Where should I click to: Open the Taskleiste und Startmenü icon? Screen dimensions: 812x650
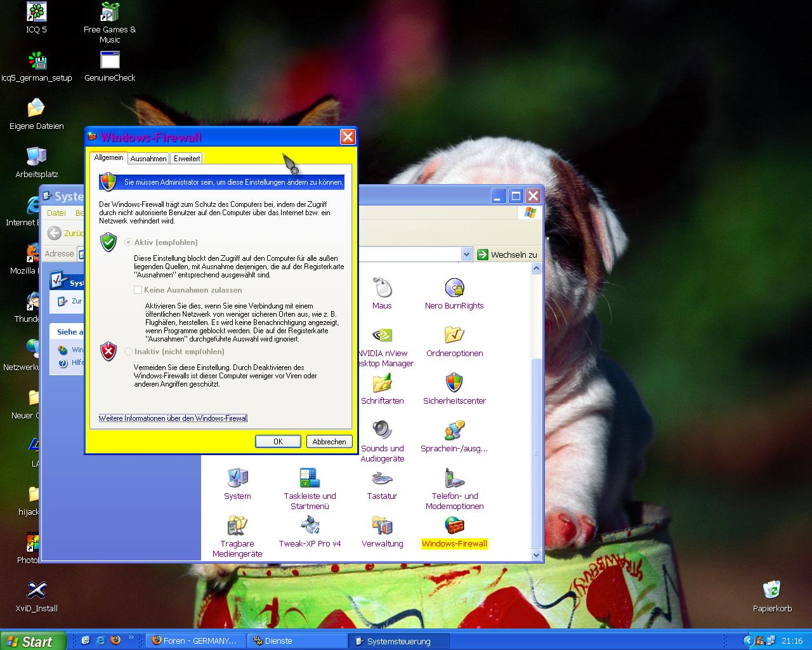310,479
